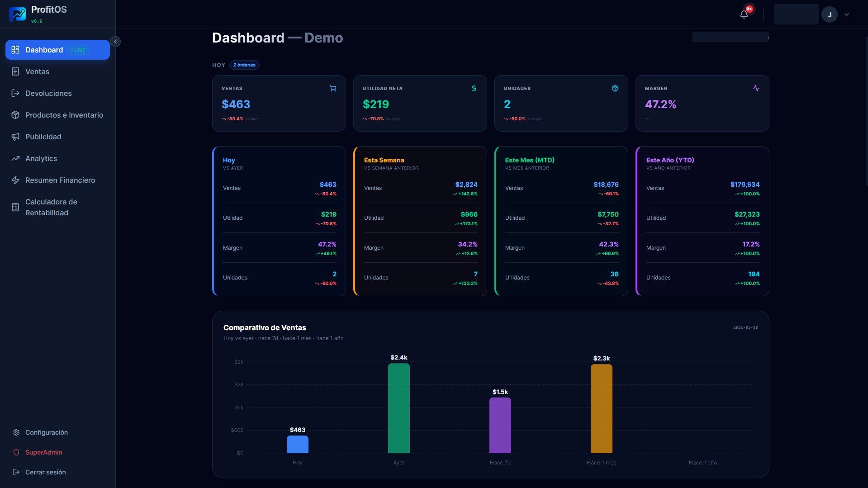Open Calculadora de Rentabilidad
The width and height of the screenshot is (868, 488).
click(57, 207)
